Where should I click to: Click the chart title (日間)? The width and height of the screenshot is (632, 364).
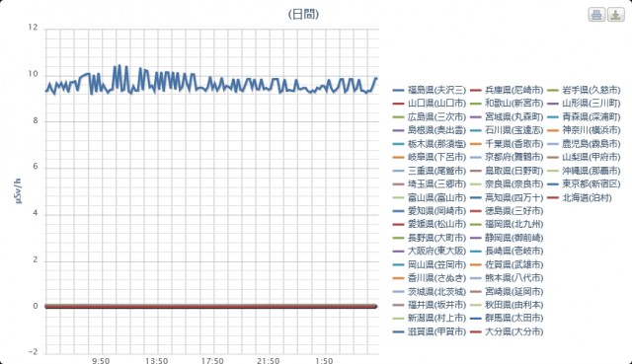point(303,15)
